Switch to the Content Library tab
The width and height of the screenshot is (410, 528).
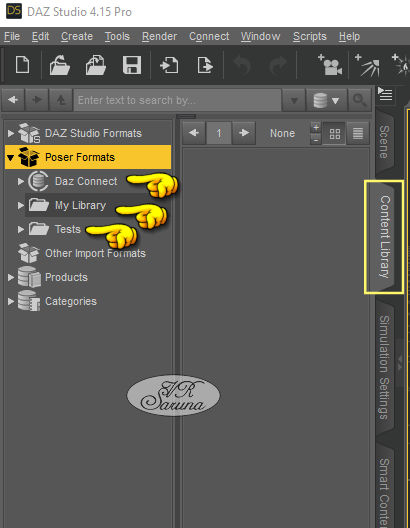[x=384, y=237]
